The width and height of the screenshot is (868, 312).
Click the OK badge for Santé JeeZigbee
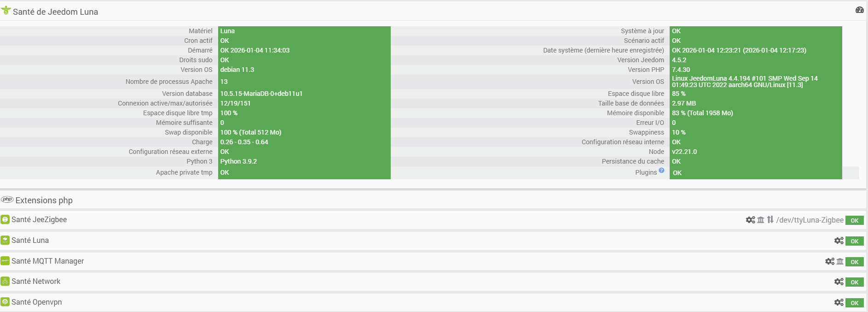854,220
